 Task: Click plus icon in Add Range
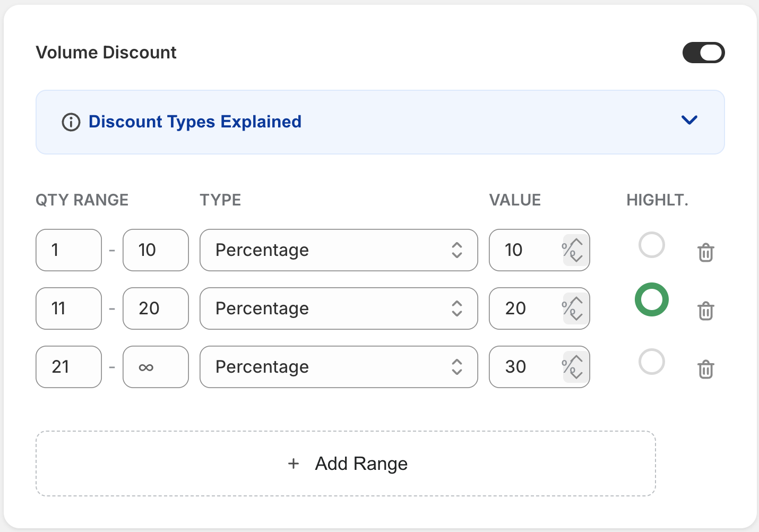tap(294, 464)
